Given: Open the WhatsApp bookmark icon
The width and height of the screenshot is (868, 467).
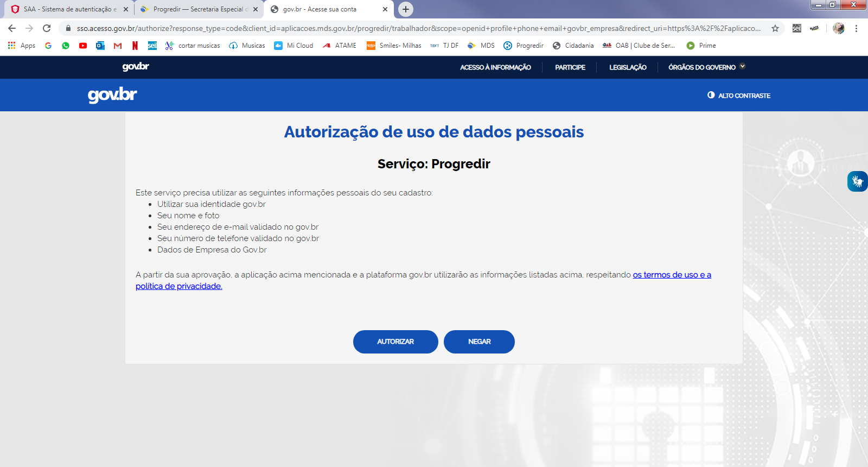Looking at the screenshot, I should pos(66,46).
